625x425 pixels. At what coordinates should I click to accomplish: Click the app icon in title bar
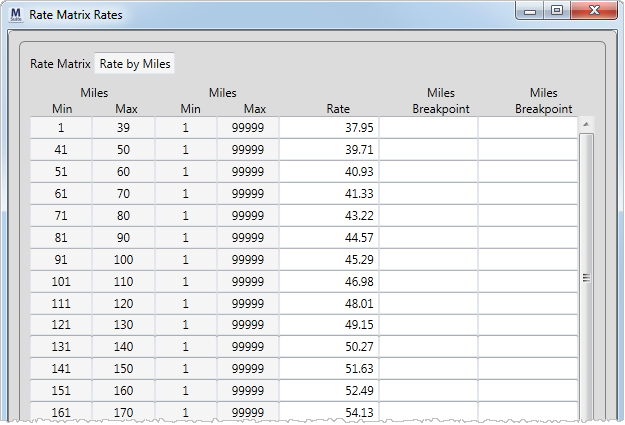click(x=14, y=14)
